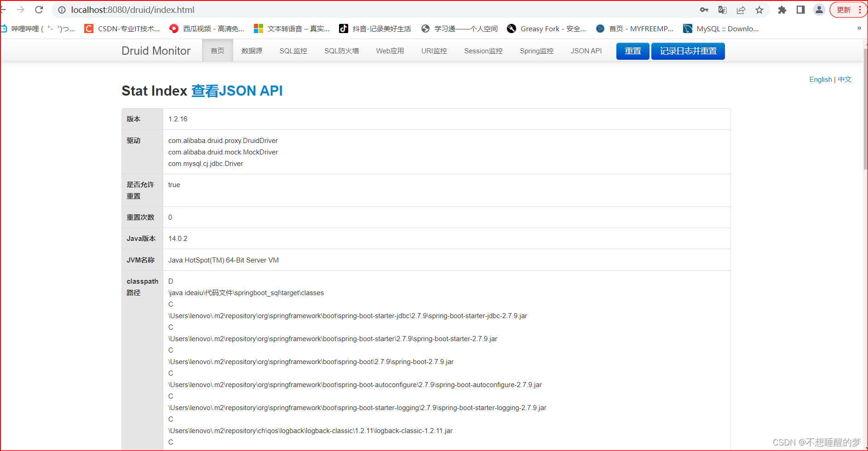The height and width of the screenshot is (451, 868).
Task: Open the side panel icon
Action: (x=800, y=10)
